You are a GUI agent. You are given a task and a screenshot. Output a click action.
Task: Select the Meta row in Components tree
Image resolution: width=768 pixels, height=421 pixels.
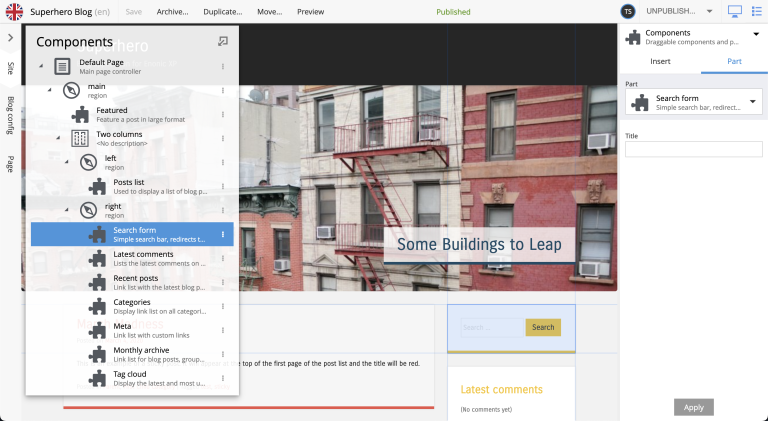click(x=132, y=330)
